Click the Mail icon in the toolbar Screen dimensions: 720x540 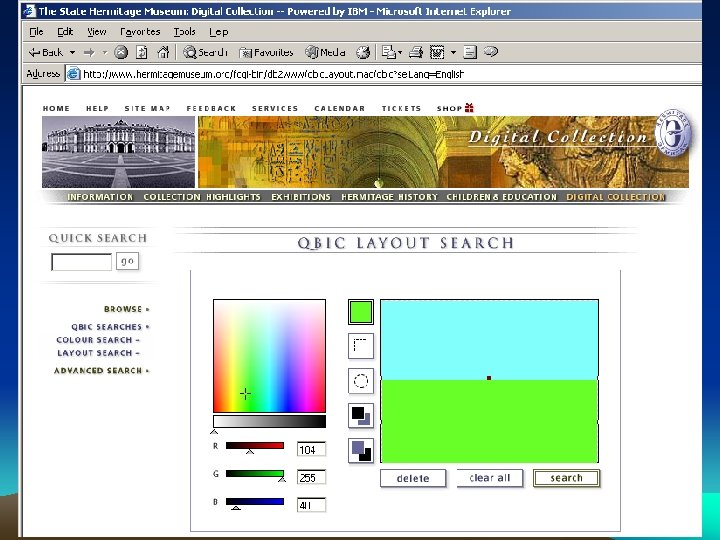click(392, 52)
